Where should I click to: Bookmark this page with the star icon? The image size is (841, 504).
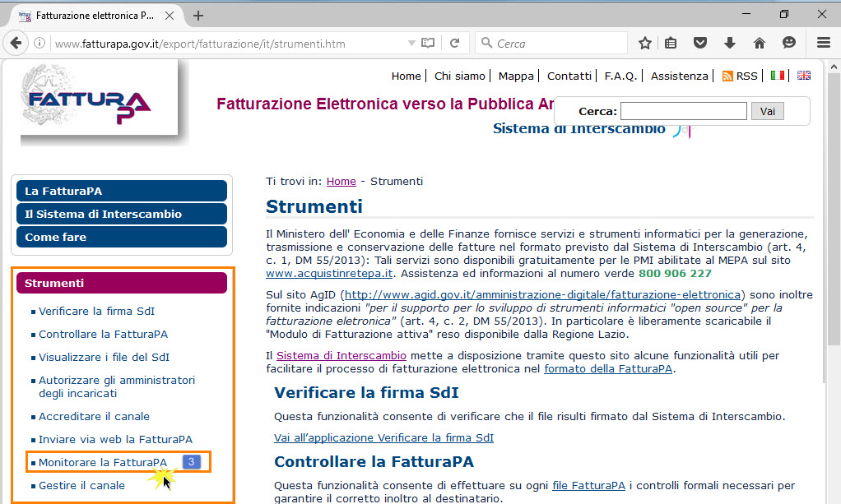coord(644,43)
